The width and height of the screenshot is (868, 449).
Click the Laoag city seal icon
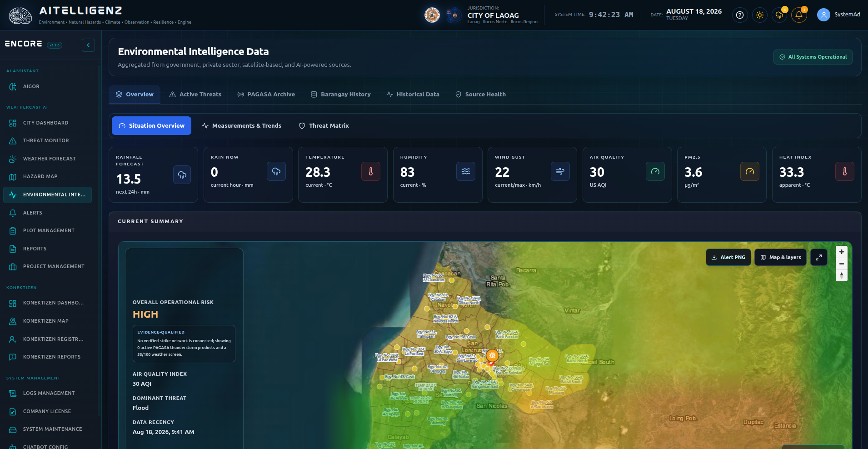point(432,15)
